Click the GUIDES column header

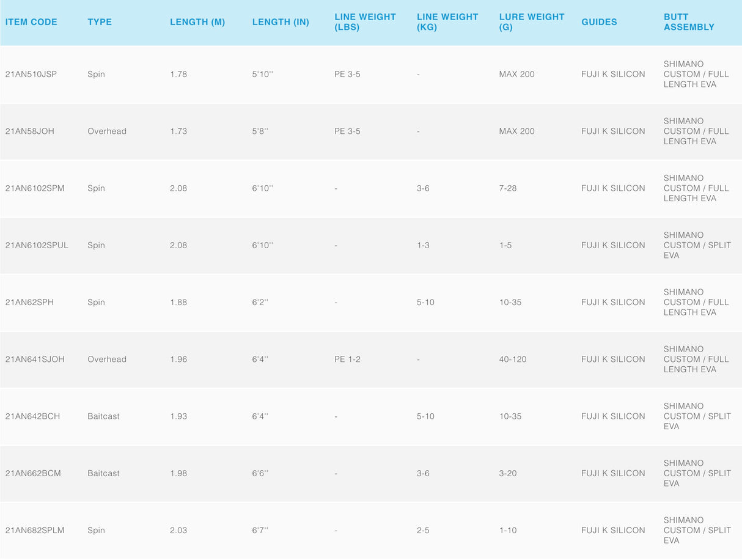[599, 22]
